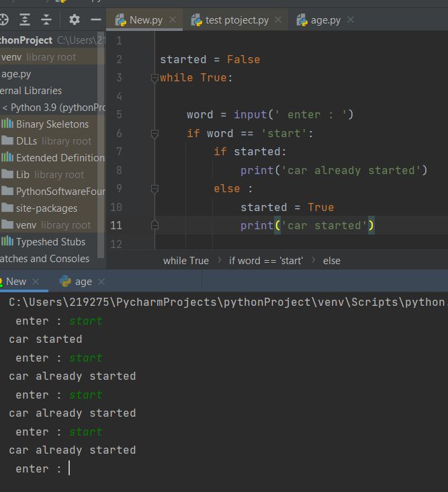448x492 pixels.
Task: Collapse the else block fold marker
Action: 154,189
